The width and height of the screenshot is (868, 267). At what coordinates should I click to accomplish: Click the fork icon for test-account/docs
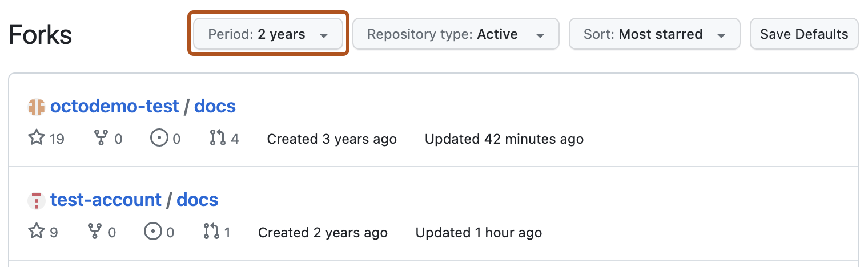[94, 232]
